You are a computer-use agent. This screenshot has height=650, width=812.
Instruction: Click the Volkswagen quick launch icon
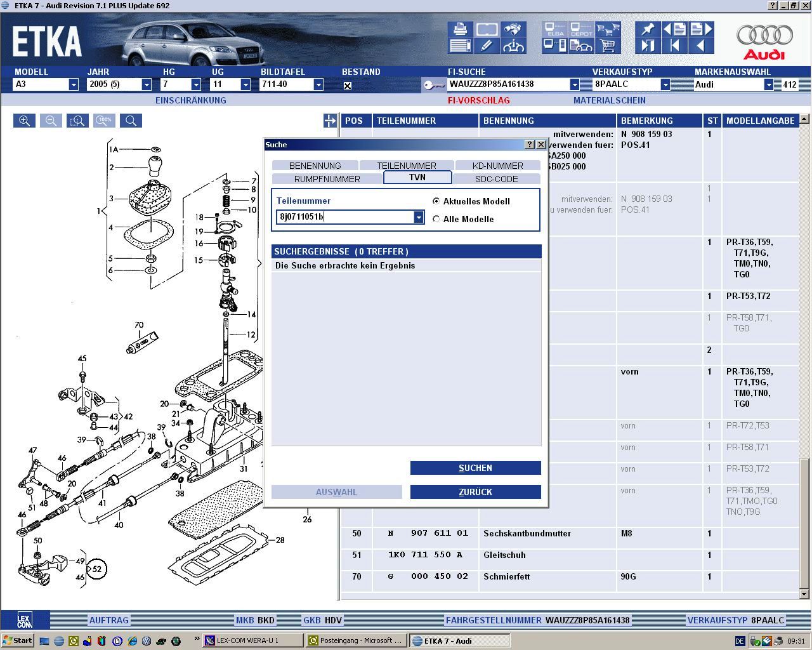(147, 641)
